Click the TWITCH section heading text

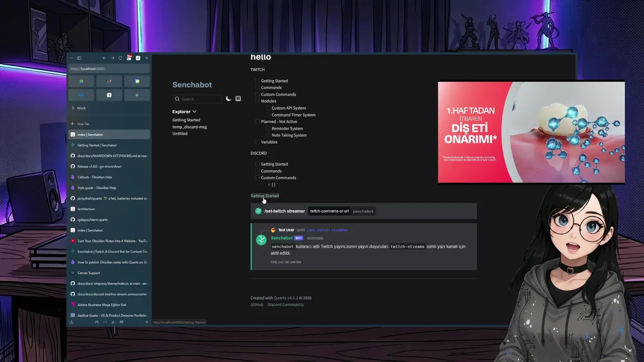[258, 69]
